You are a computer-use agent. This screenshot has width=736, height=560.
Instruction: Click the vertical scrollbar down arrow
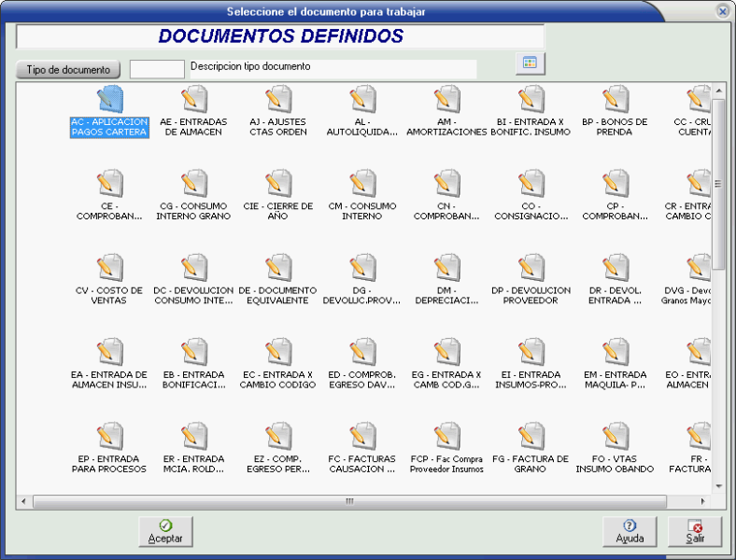click(x=719, y=486)
